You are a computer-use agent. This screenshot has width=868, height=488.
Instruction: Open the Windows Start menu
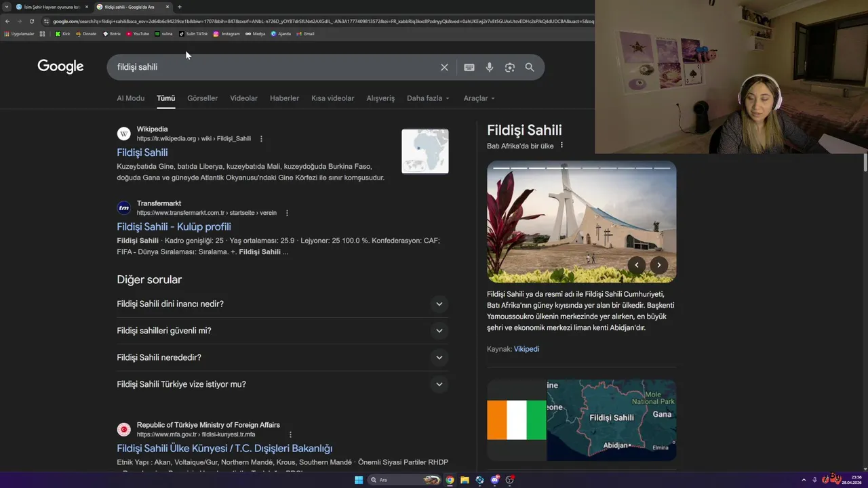tap(359, 480)
